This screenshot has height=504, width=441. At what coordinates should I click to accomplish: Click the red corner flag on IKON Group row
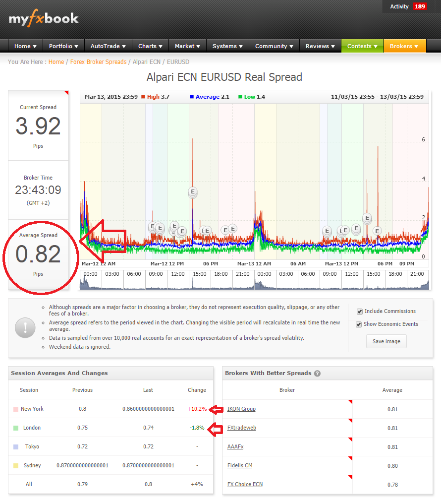350,401
